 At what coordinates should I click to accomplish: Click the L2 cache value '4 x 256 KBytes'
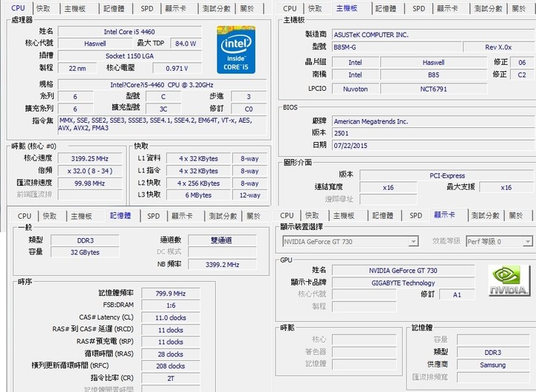click(199, 184)
